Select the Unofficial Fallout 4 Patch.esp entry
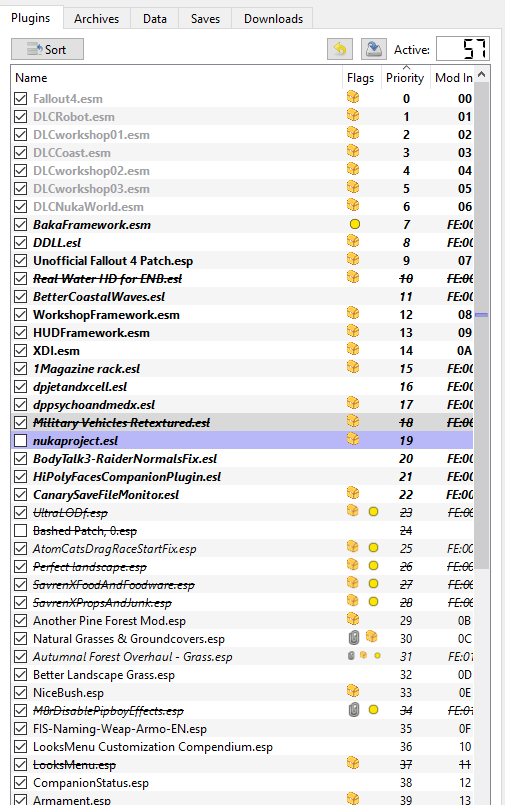Image resolution: width=505 pixels, height=805 pixels. [113, 261]
